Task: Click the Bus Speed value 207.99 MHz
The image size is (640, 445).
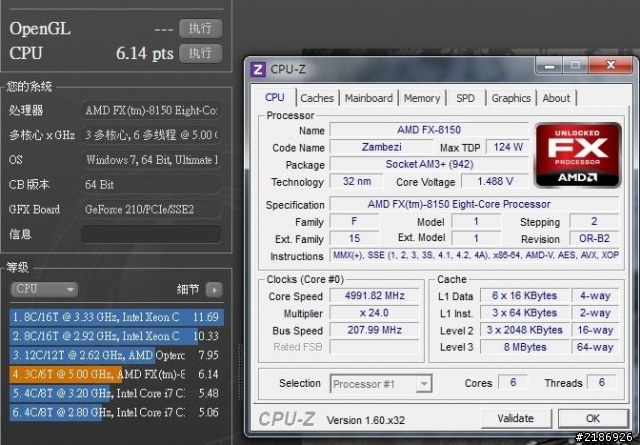Action: click(x=374, y=330)
